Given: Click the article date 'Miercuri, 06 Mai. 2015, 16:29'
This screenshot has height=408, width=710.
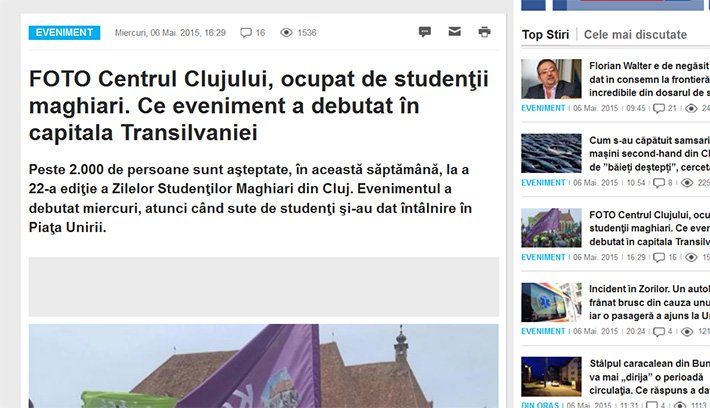Looking at the screenshot, I should pos(170,33).
